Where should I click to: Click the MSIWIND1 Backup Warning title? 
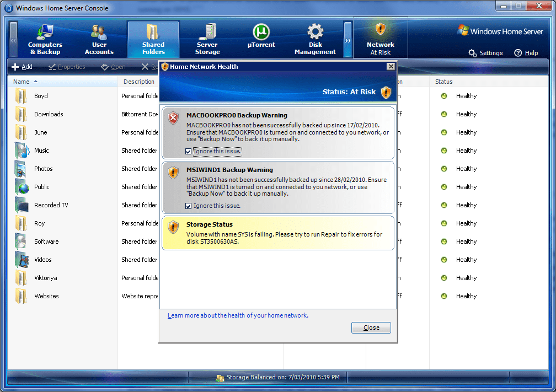230,170
